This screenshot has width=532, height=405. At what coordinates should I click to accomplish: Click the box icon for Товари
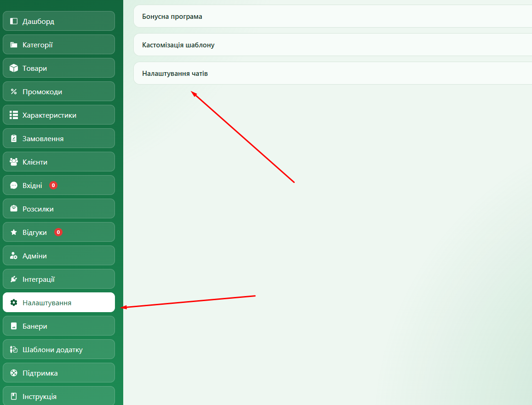point(14,68)
